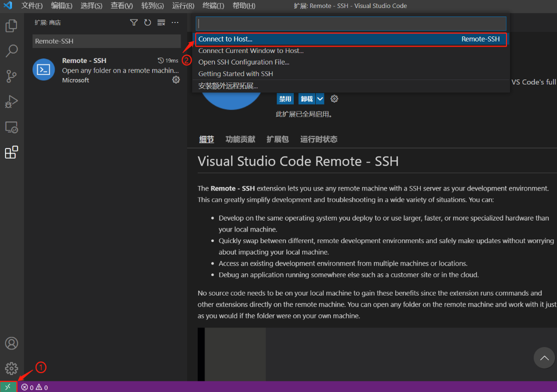Select Connect to Host... command
This screenshot has height=392, width=557.
[351, 39]
